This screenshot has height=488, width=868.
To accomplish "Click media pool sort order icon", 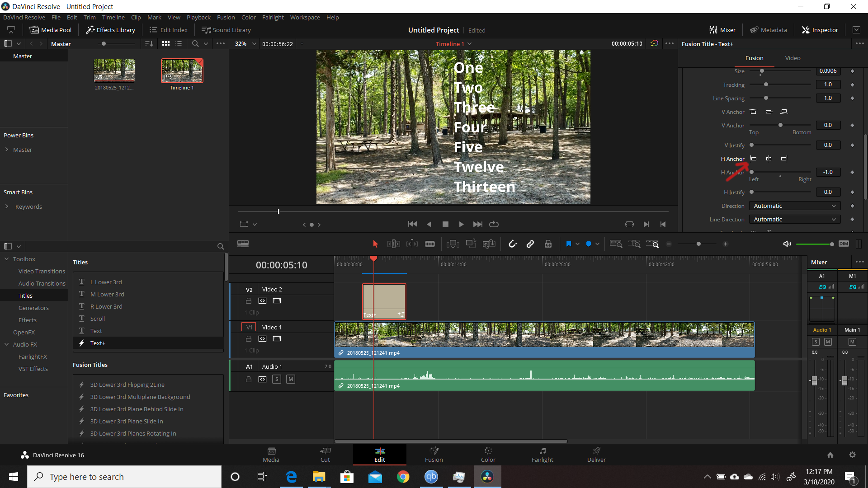I will pos(149,44).
